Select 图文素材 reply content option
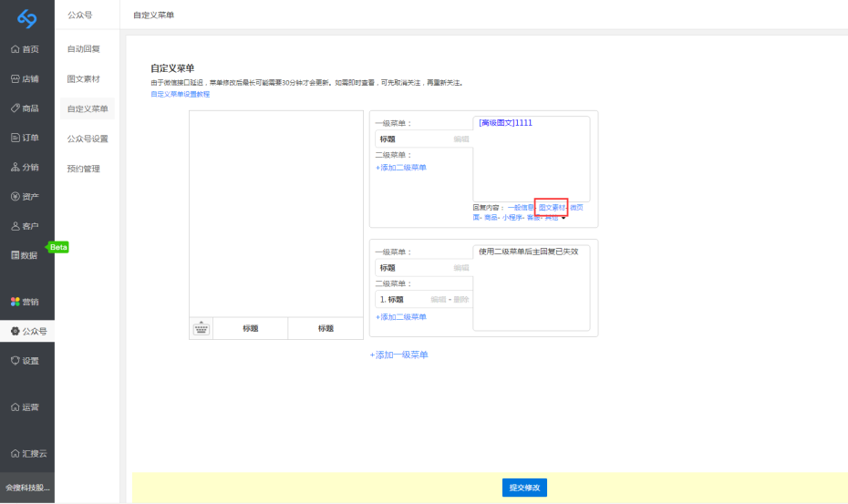Viewport: 848px width, 504px height. click(x=552, y=208)
